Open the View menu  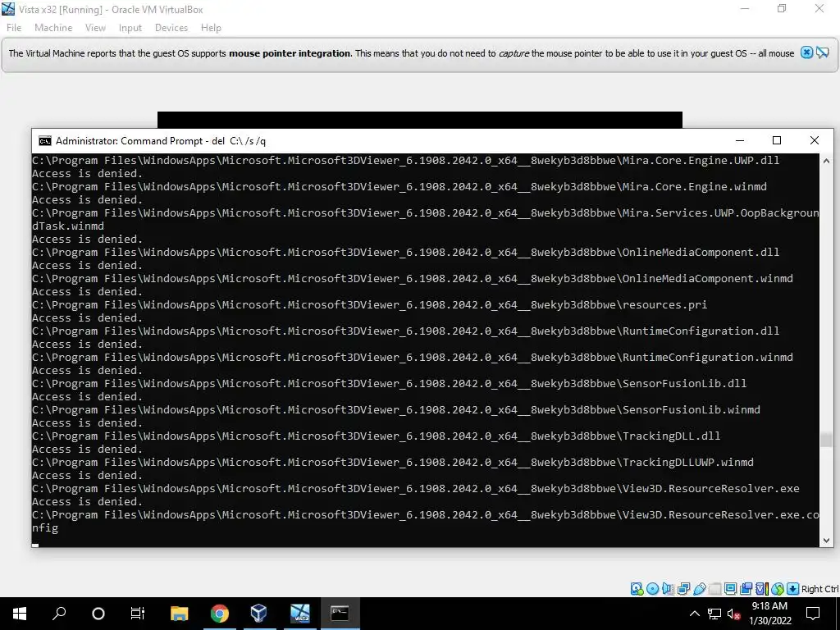(95, 28)
